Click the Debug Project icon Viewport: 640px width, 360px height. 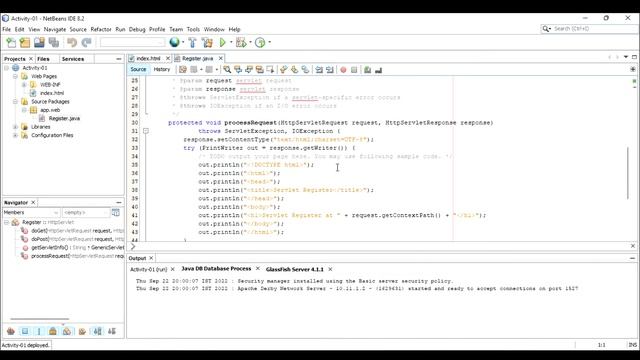[241, 42]
